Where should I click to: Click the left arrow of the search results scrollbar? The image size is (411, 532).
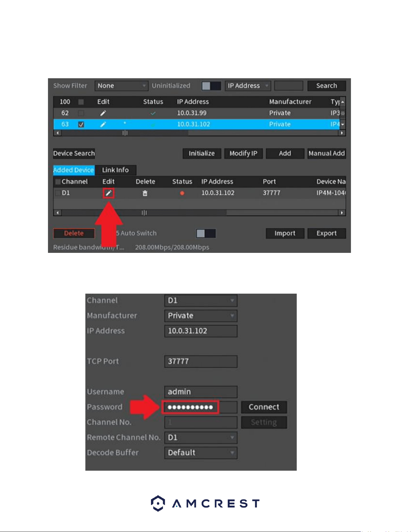pos(57,133)
